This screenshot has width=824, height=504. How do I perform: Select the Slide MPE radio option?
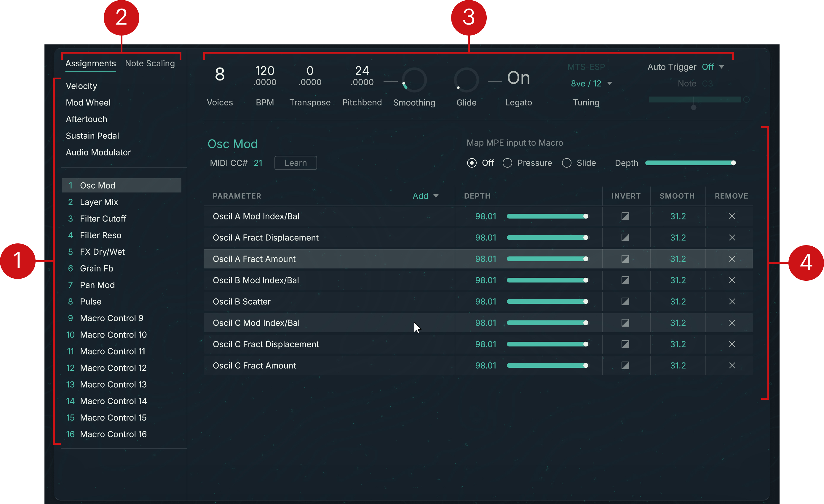[x=566, y=163]
